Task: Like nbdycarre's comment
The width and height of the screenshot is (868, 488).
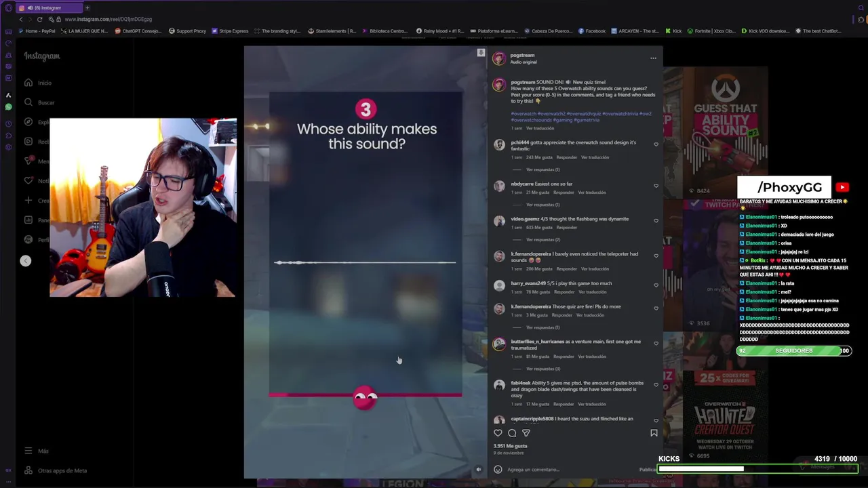Action: coord(656,186)
